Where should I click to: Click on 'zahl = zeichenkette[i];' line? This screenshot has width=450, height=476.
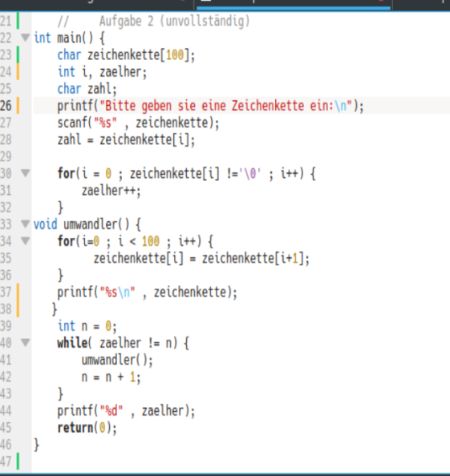(126, 140)
